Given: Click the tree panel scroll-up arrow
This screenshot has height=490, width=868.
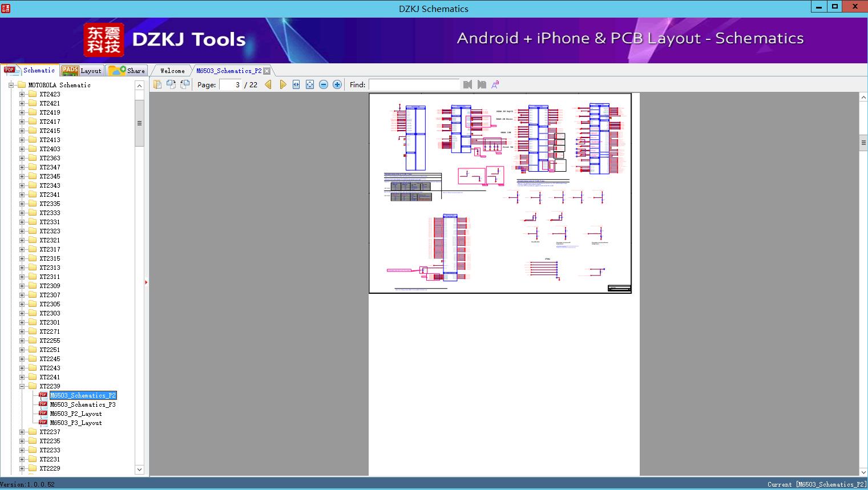Looking at the screenshot, I should click(x=139, y=85).
